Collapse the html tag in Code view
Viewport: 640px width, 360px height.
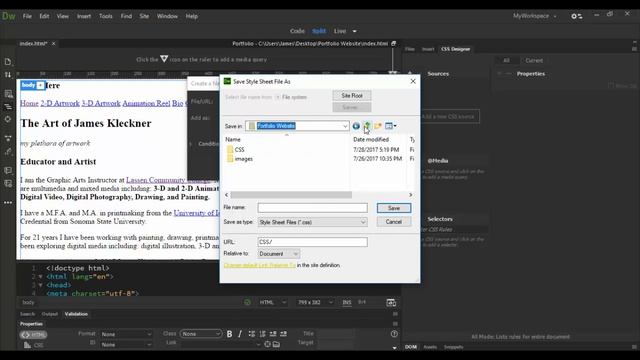(x=40, y=277)
